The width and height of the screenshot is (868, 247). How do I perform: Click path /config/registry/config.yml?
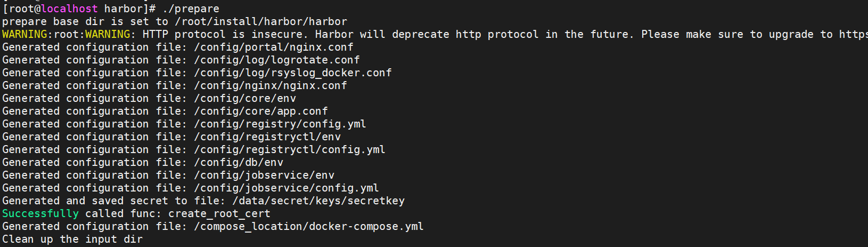click(x=280, y=124)
